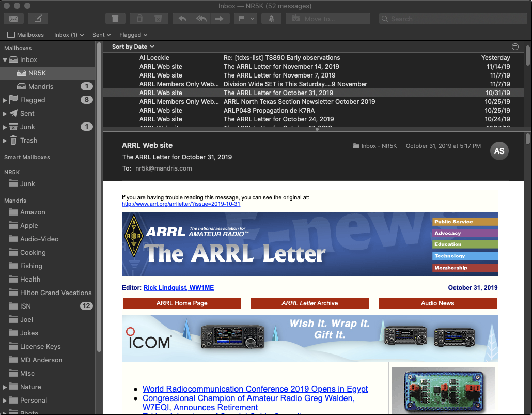
Task: Open World Radiocommunication Conference 2019 link
Action: pyautogui.click(x=255, y=389)
